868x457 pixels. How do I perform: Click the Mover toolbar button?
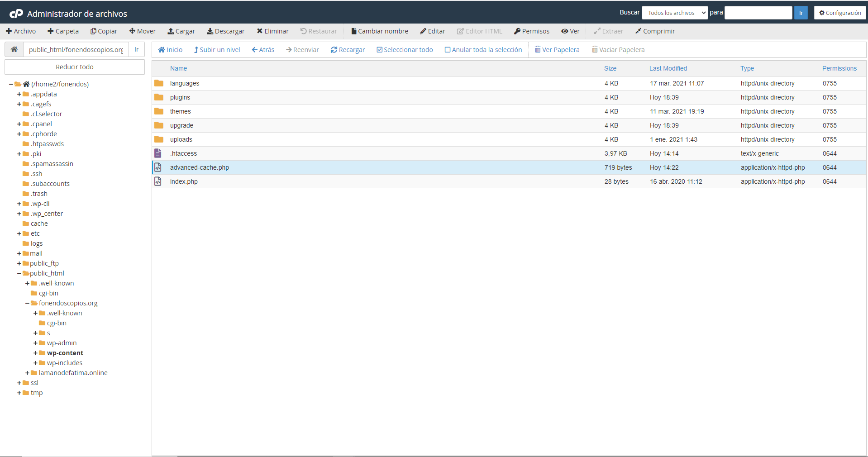coord(143,31)
